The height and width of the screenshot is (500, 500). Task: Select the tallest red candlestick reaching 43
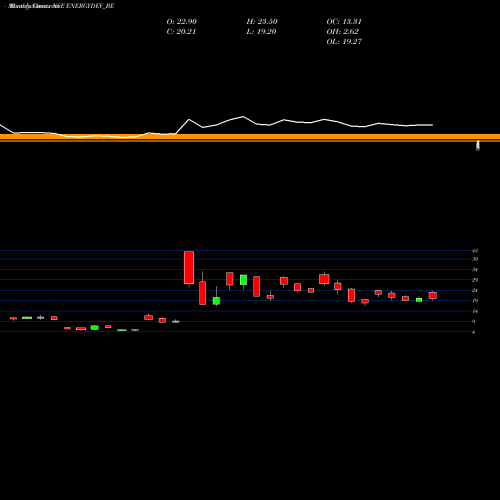189,268
